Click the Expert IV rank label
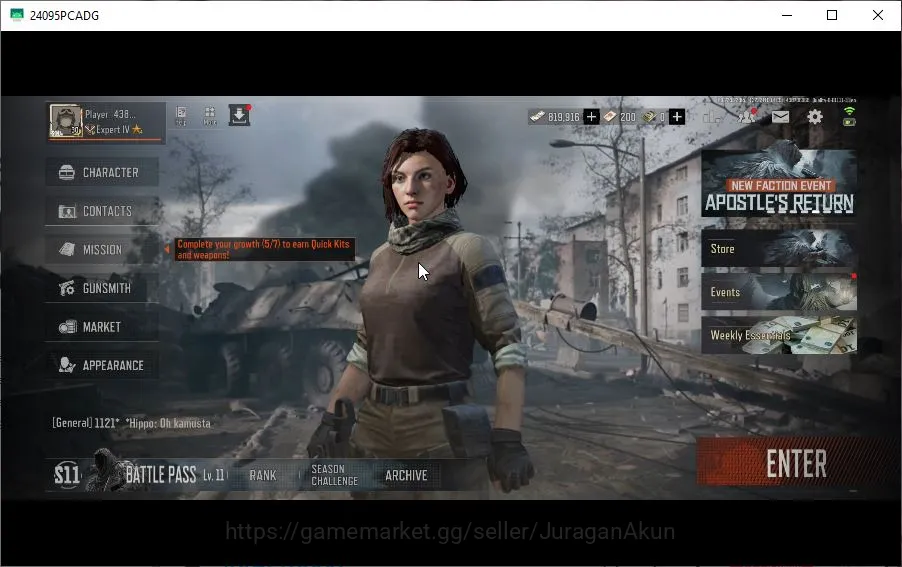Image resolution: width=902 pixels, height=567 pixels. click(113, 130)
